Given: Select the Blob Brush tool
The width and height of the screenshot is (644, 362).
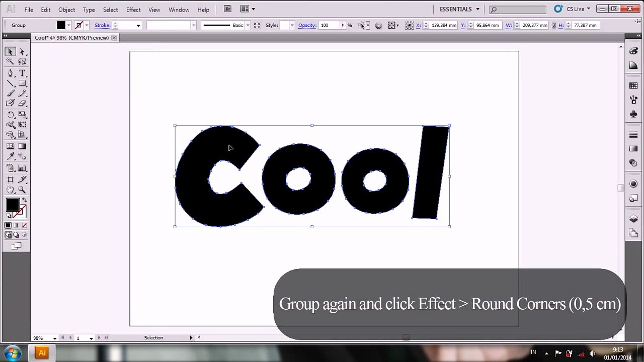Looking at the screenshot, I should [x=10, y=103].
